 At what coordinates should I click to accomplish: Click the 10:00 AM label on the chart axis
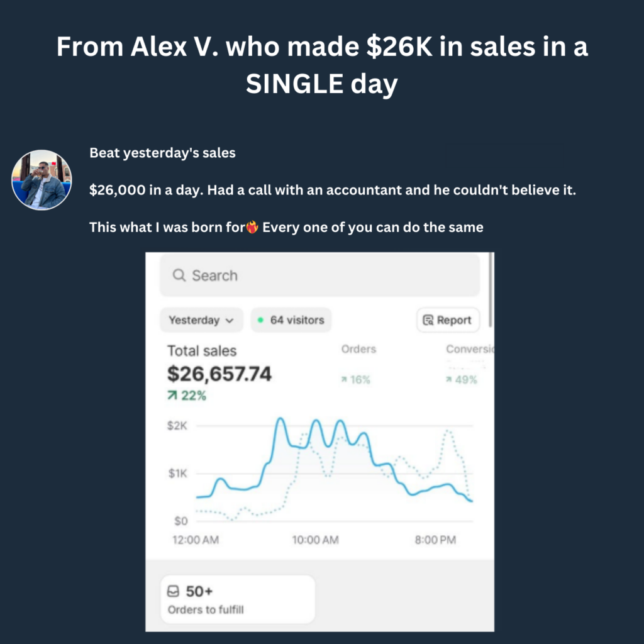315,540
